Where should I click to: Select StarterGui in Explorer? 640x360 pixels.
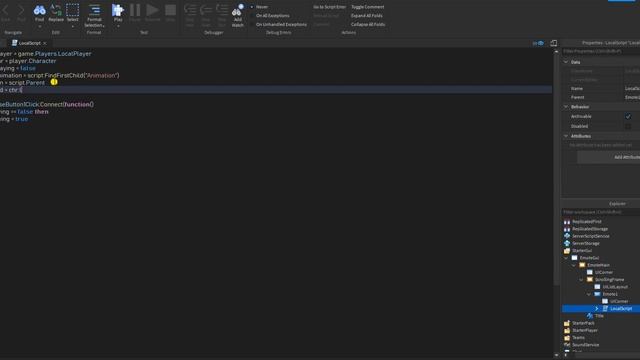582,251
